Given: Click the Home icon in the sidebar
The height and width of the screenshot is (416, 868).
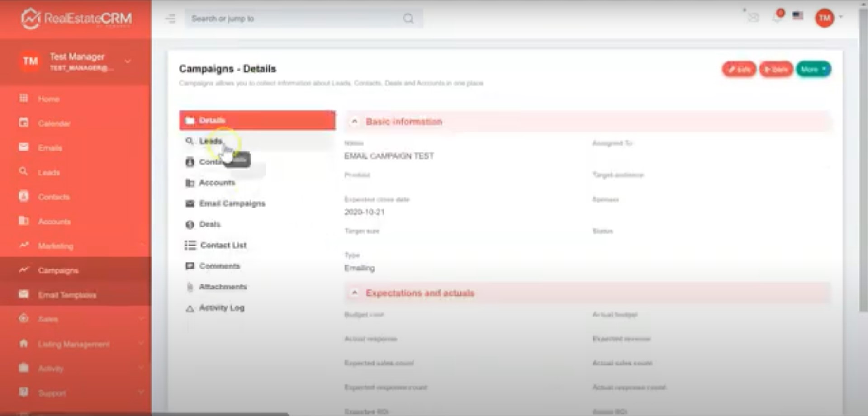Looking at the screenshot, I should 24,99.
